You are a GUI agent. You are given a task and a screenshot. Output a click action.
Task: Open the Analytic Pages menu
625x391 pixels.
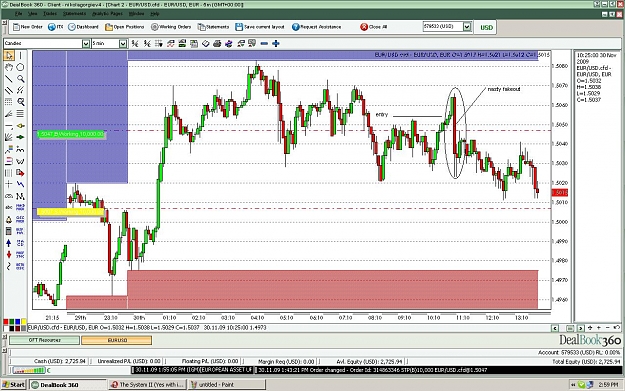pyautogui.click(x=107, y=14)
